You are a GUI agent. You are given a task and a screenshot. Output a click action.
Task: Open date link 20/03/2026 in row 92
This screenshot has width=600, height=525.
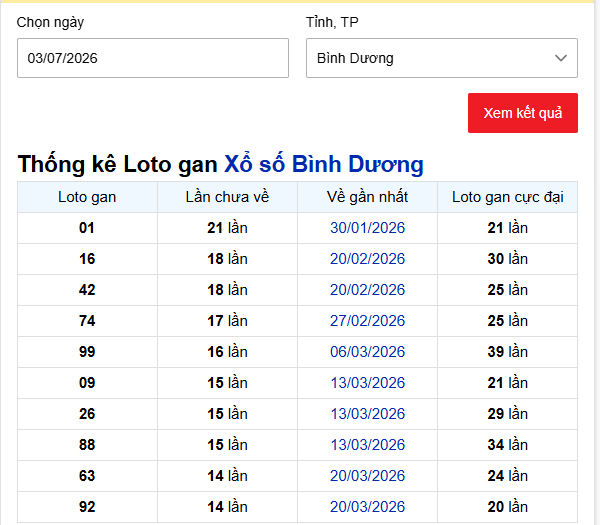[x=367, y=507]
